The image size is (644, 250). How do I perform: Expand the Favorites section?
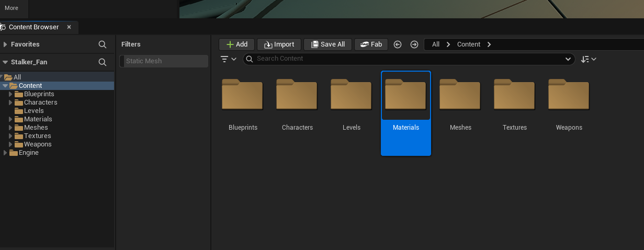click(5, 44)
